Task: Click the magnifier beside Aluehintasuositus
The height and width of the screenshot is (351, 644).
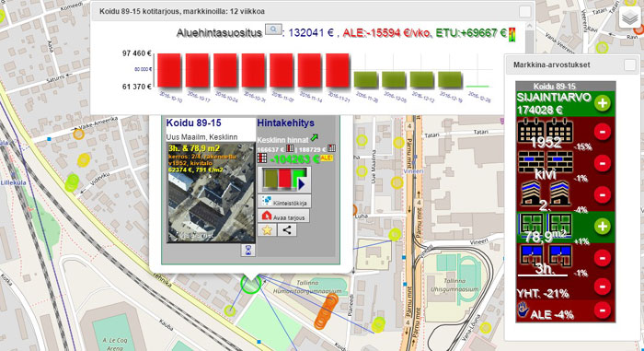Action: pos(273,29)
